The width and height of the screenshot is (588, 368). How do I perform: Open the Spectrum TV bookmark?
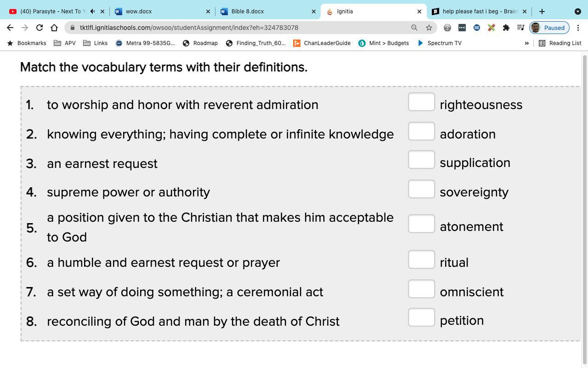click(x=440, y=43)
